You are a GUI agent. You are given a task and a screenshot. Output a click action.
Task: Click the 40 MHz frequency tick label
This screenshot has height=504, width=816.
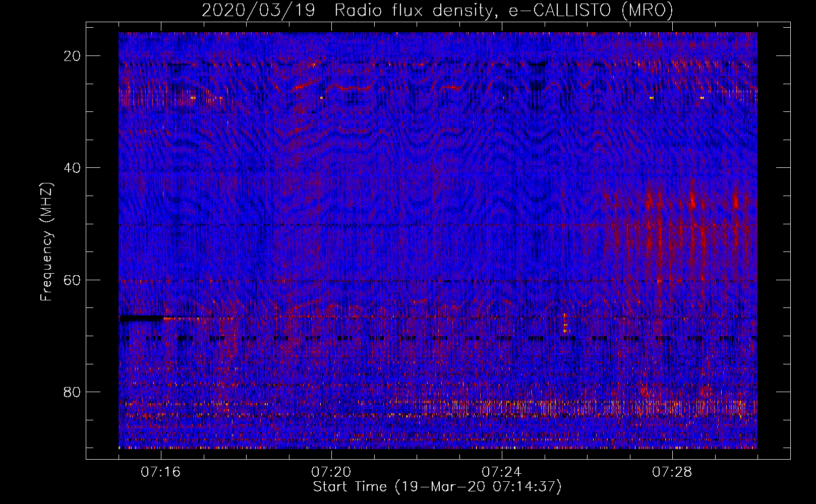[73, 168]
